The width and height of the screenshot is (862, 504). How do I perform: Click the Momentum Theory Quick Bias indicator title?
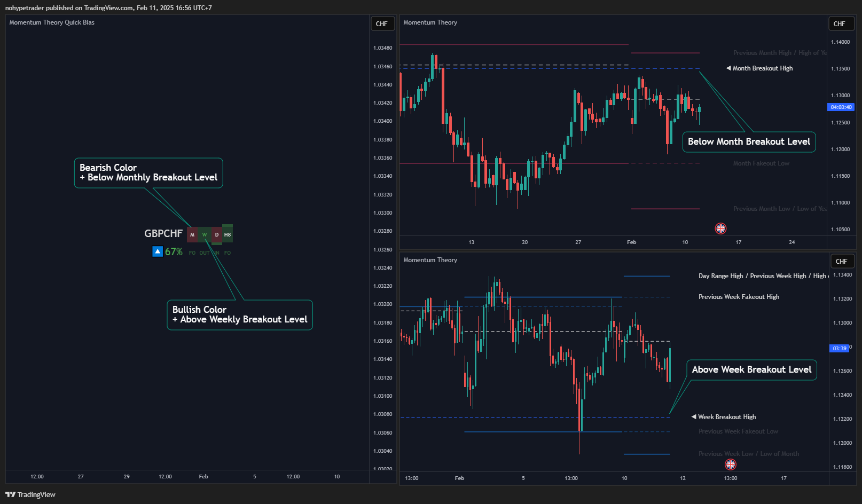point(52,22)
